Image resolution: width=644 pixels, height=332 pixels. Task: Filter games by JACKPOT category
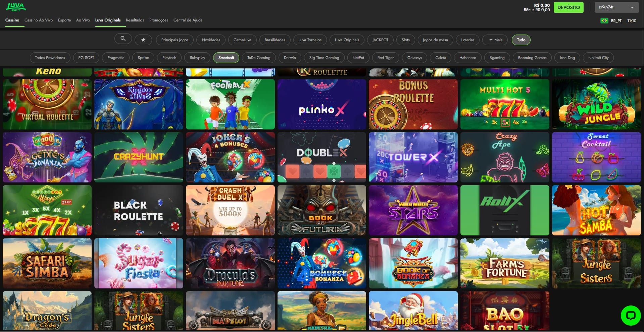coord(380,40)
